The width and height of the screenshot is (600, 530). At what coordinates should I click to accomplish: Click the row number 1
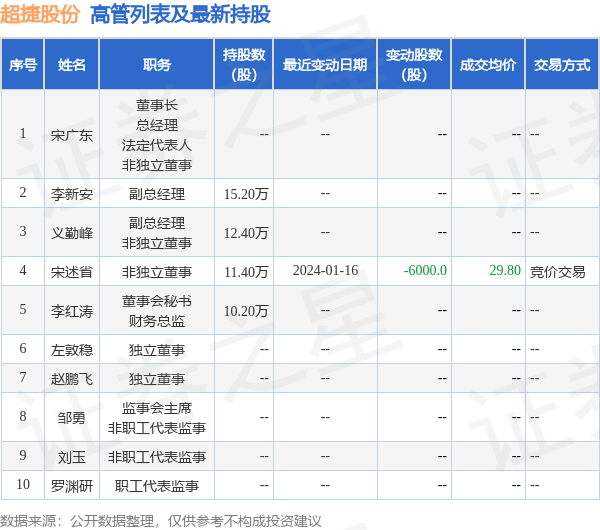[x=23, y=133]
